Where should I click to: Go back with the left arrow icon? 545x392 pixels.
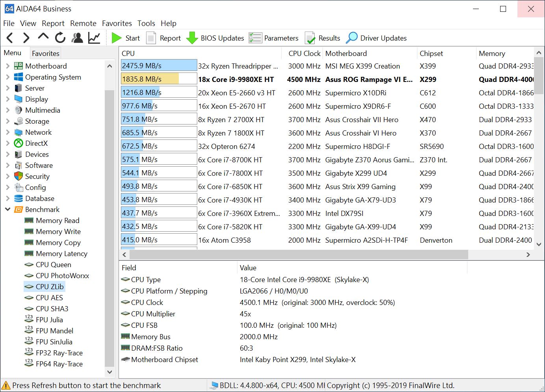10,38
